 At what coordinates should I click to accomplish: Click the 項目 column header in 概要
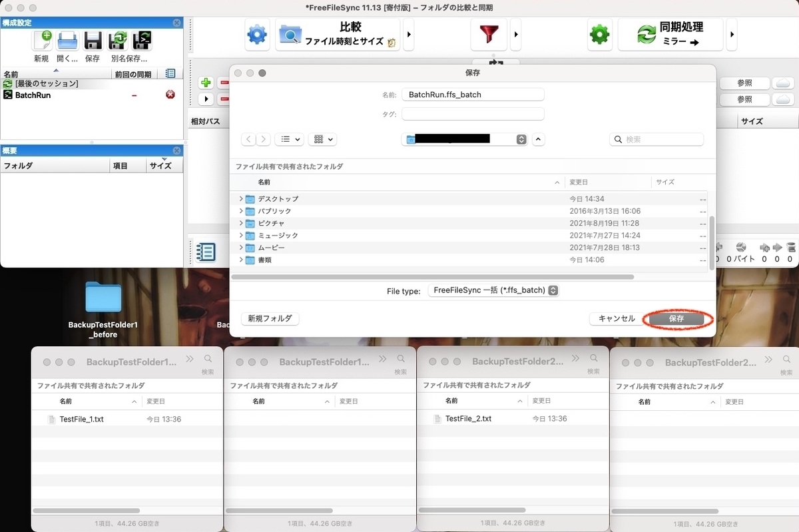[x=128, y=166]
